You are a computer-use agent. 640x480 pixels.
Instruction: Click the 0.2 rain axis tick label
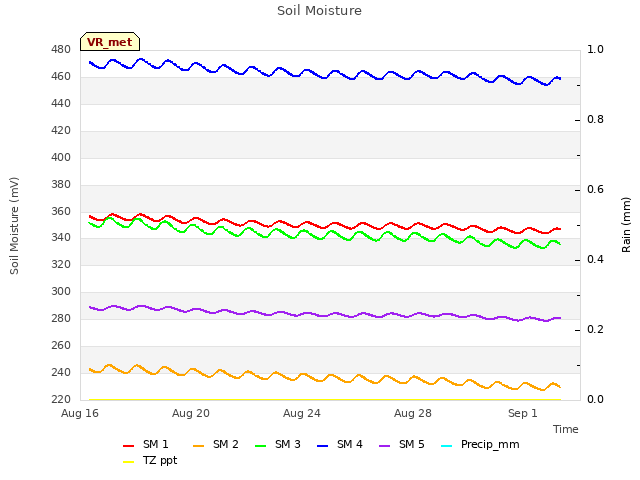[596, 330]
